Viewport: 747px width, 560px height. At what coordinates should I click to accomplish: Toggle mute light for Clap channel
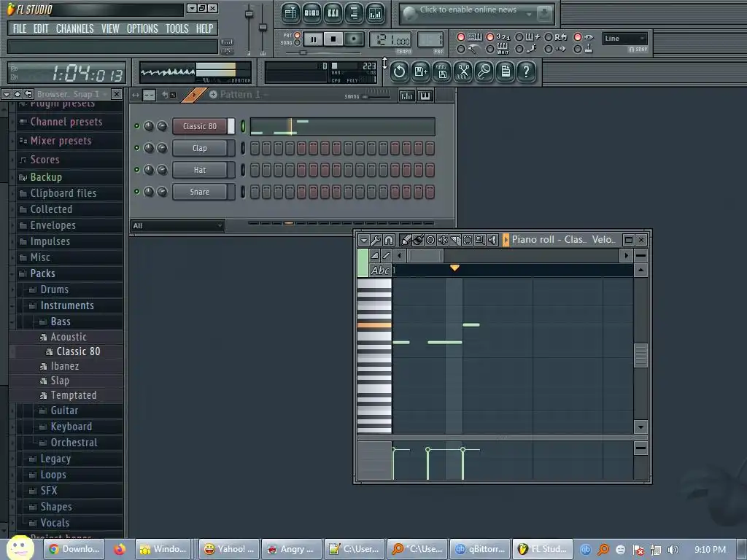137,148
